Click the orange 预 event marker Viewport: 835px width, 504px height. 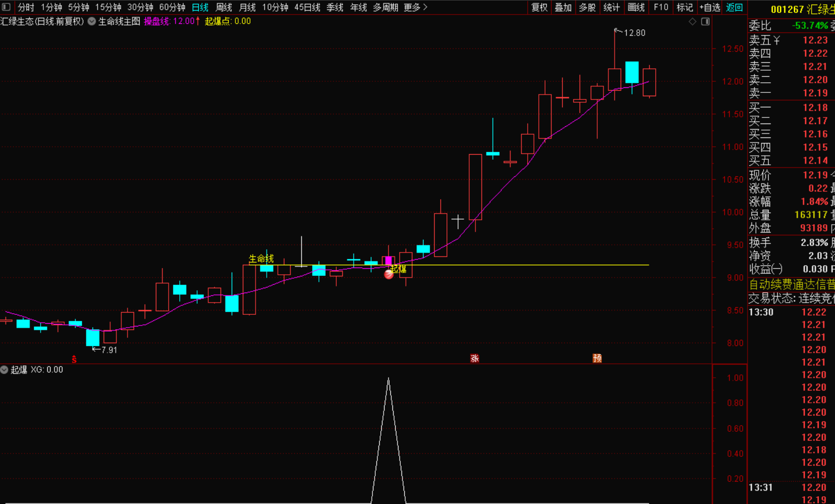597,358
